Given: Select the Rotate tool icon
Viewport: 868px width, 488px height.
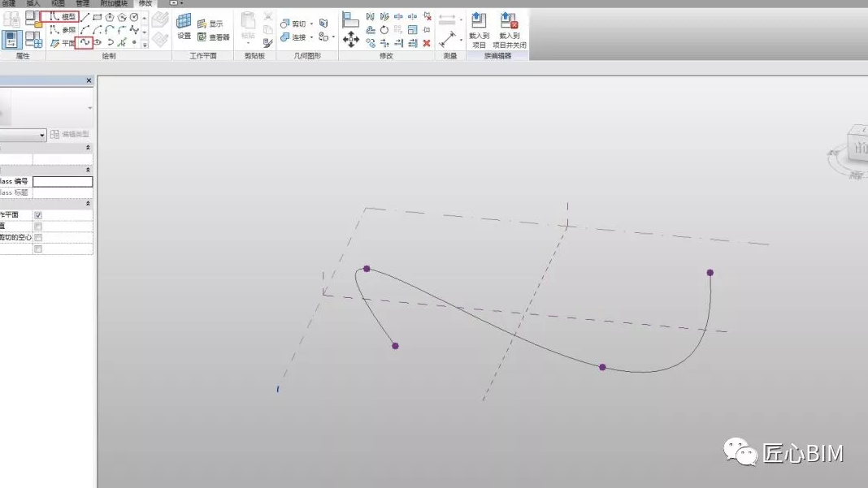Looking at the screenshot, I should point(384,30).
